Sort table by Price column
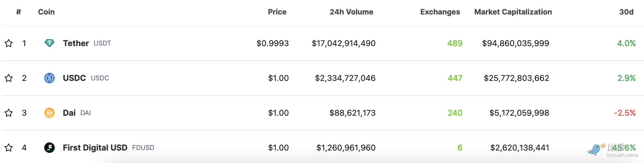 tap(277, 12)
